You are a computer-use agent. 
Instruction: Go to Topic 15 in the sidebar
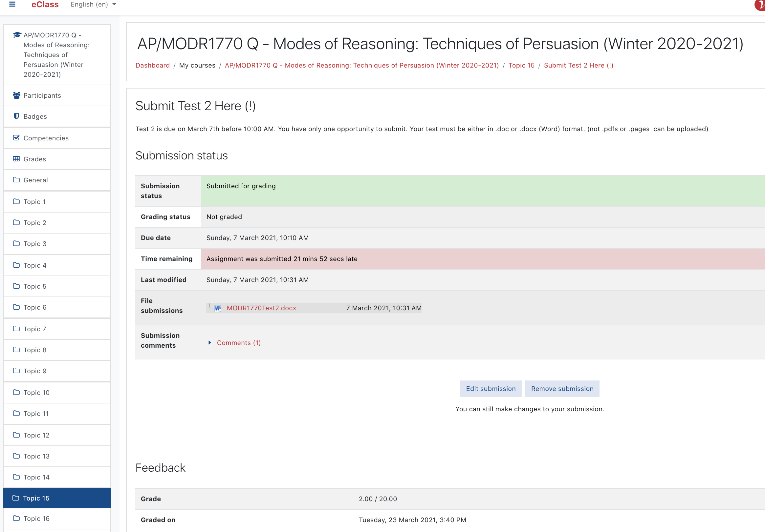tap(57, 498)
